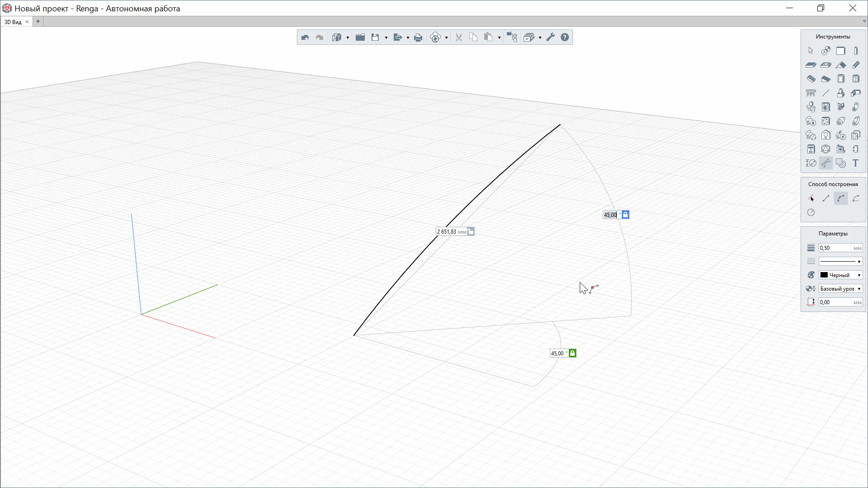Click the Export icon
Viewport: 868px width, 488px height.
pyautogui.click(x=398, y=38)
